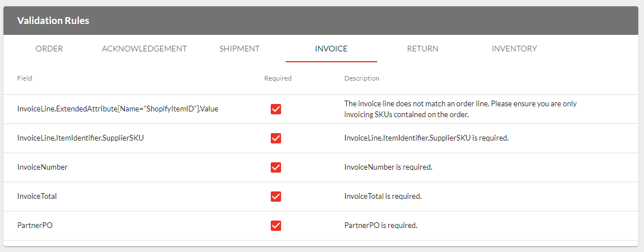Open the ACKNOWLEDGEMENT tab

144,49
